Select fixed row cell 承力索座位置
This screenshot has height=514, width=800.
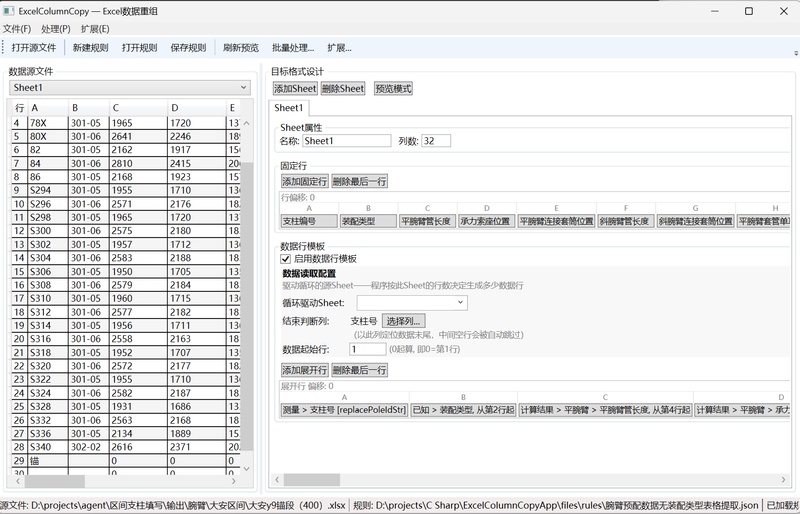(x=487, y=221)
